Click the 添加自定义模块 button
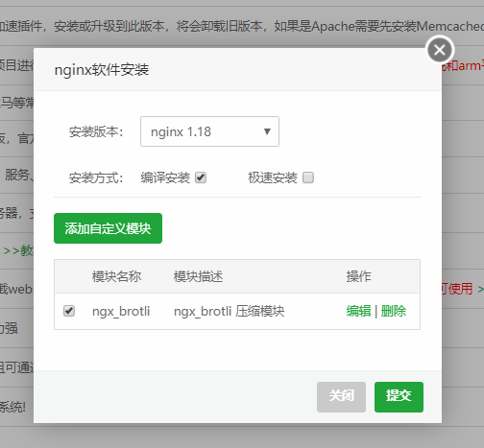The image size is (484, 448). pyautogui.click(x=108, y=228)
